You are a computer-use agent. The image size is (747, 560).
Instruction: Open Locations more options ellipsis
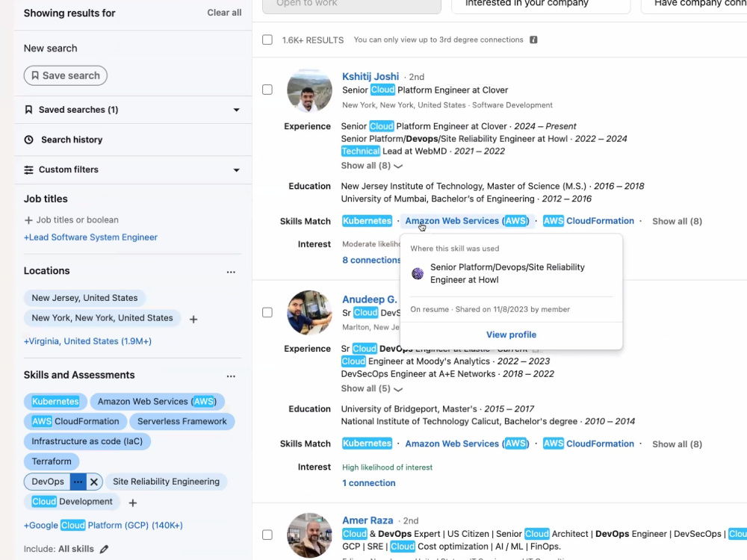click(231, 272)
